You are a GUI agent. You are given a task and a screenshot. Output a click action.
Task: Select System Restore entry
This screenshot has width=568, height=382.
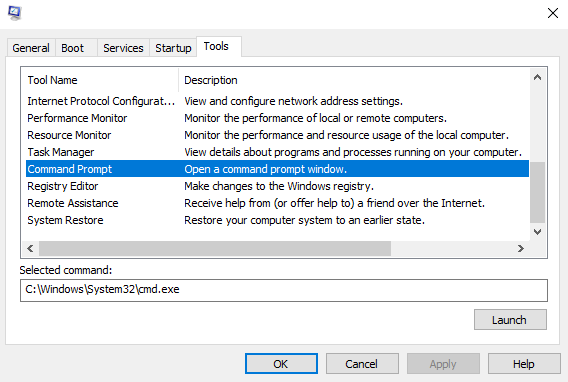tap(277, 220)
